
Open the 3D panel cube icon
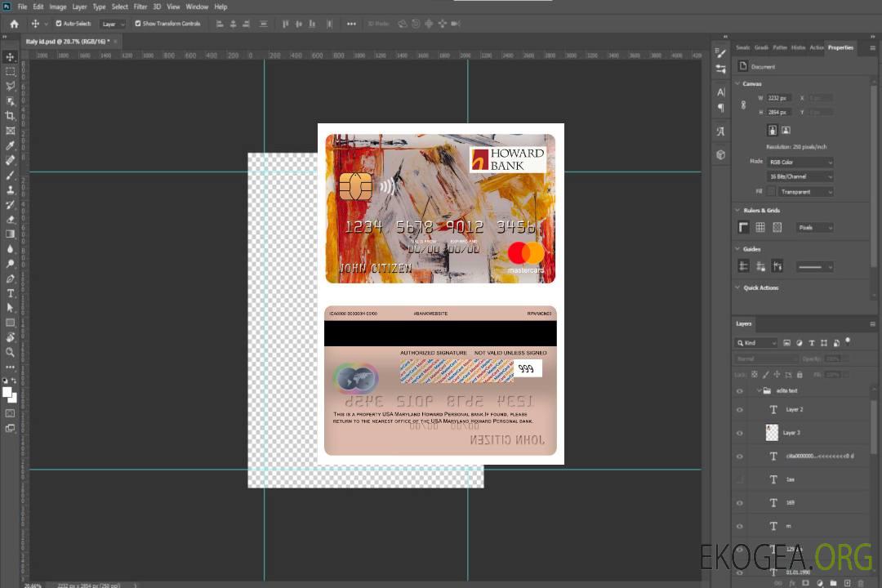(720, 154)
